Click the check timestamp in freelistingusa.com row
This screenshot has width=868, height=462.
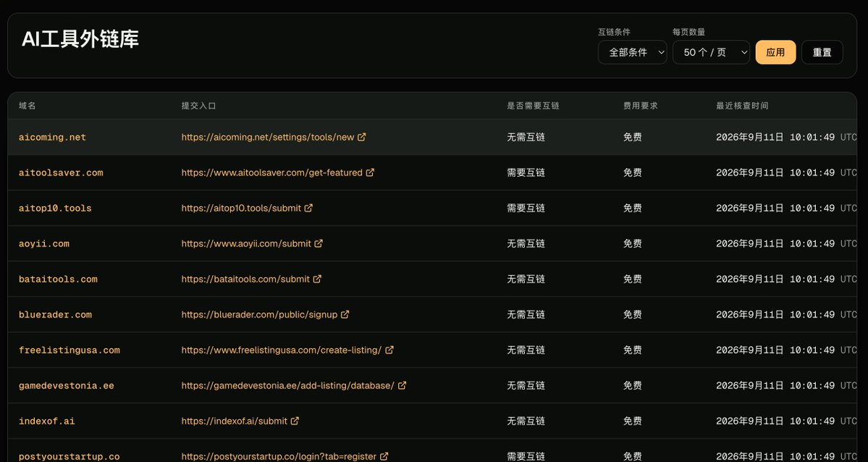[786, 350]
